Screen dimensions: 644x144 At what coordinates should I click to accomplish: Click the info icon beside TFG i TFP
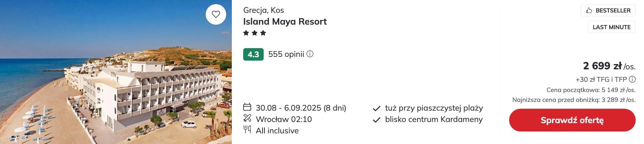coord(632,79)
